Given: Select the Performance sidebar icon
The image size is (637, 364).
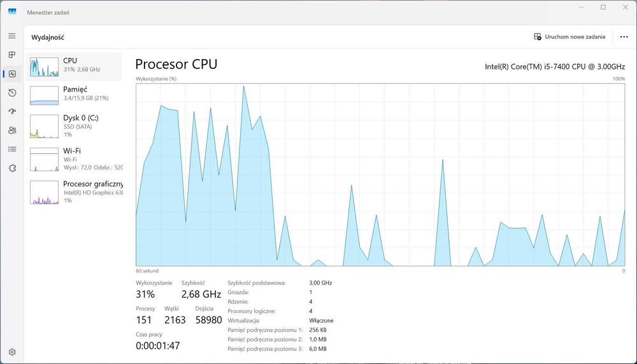Looking at the screenshot, I should tap(12, 74).
